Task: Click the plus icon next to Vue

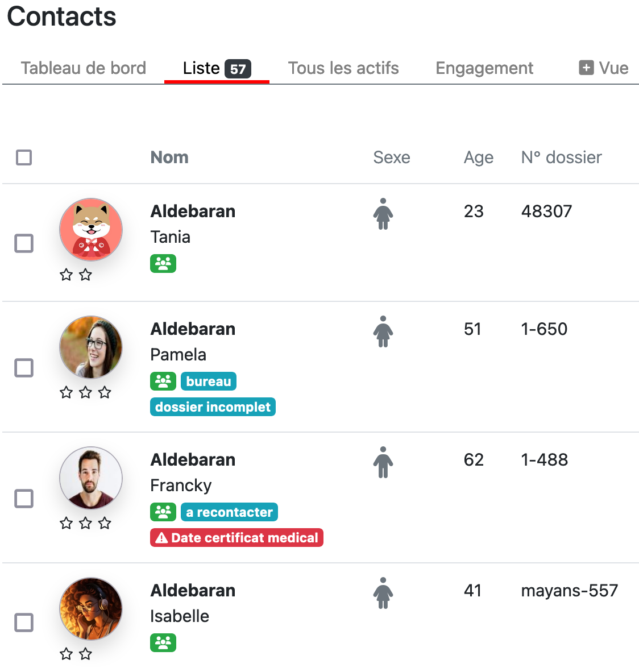Action: [x=586, y=68]
